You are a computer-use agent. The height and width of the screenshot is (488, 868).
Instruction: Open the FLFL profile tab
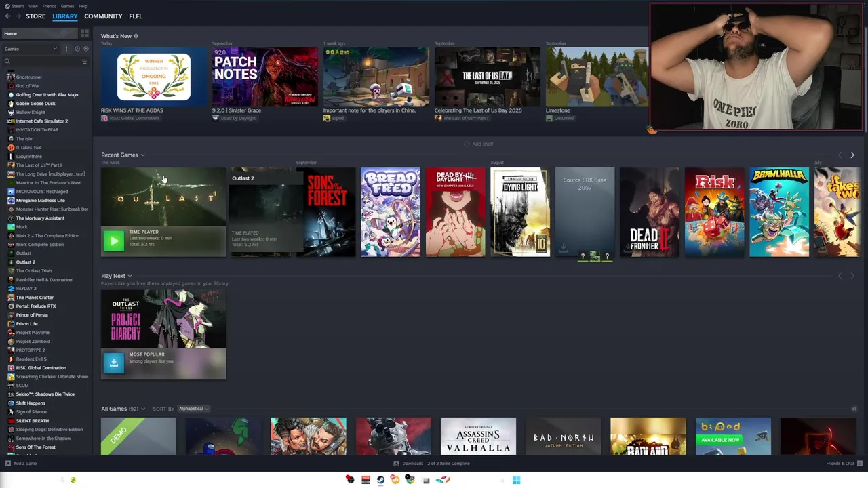point(136,16)
